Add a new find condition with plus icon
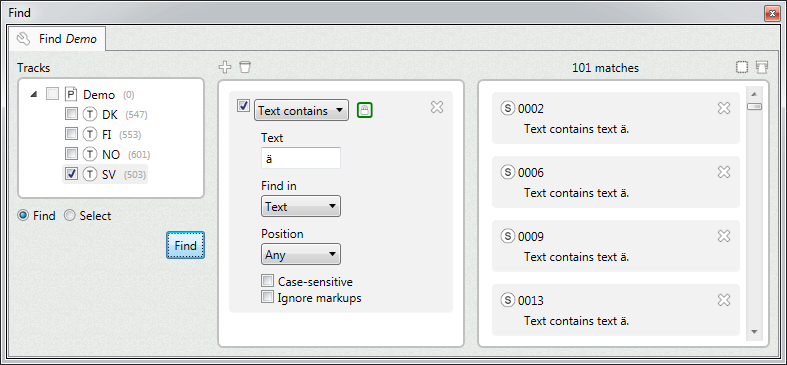This screenshot has width=787, height=365. 225,67
